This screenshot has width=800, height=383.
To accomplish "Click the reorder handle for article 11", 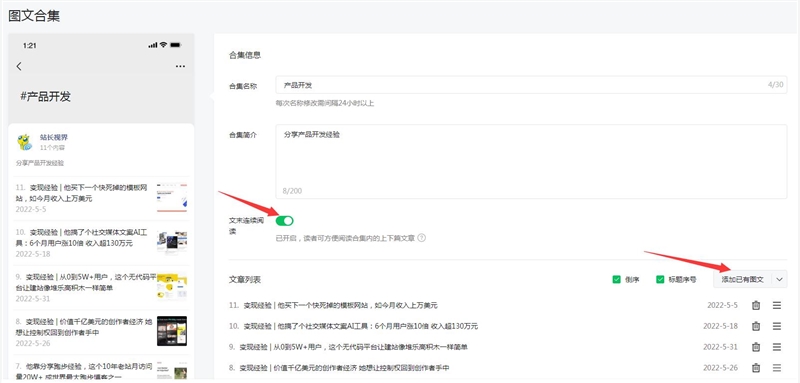I will click(x=777, y=305).
